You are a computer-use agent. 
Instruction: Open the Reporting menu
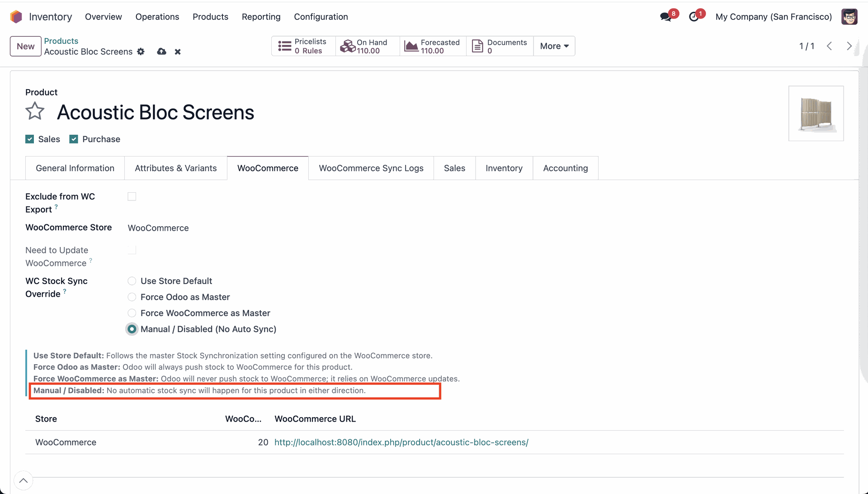click(x=261, y=17)
